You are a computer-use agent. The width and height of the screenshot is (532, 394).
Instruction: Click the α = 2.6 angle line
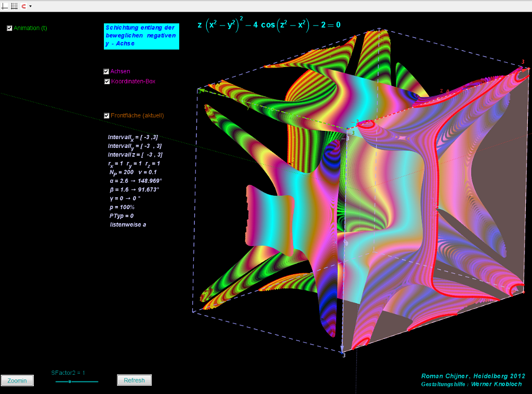(136, 181)
